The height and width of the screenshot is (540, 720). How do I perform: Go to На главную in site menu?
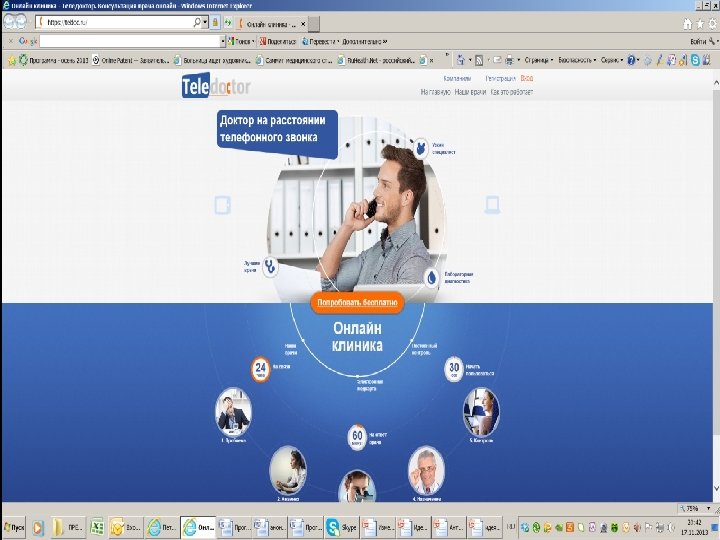[435, 92]
